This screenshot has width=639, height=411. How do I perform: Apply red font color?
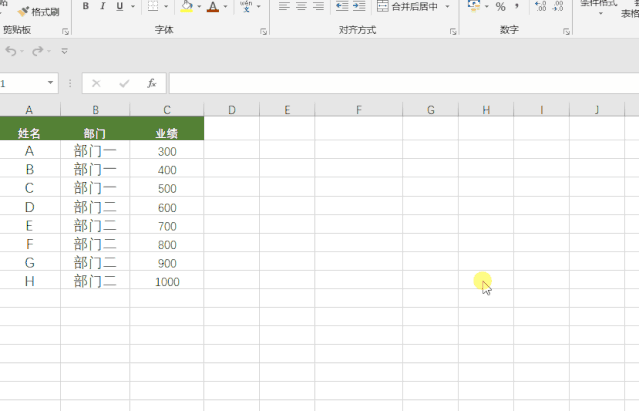click(213, 6)
